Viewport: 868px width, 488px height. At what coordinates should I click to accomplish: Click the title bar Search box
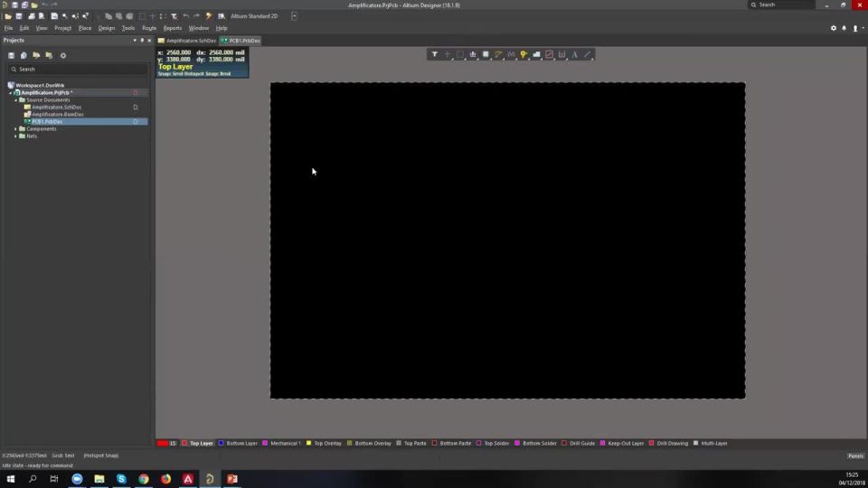pos(781,5)
